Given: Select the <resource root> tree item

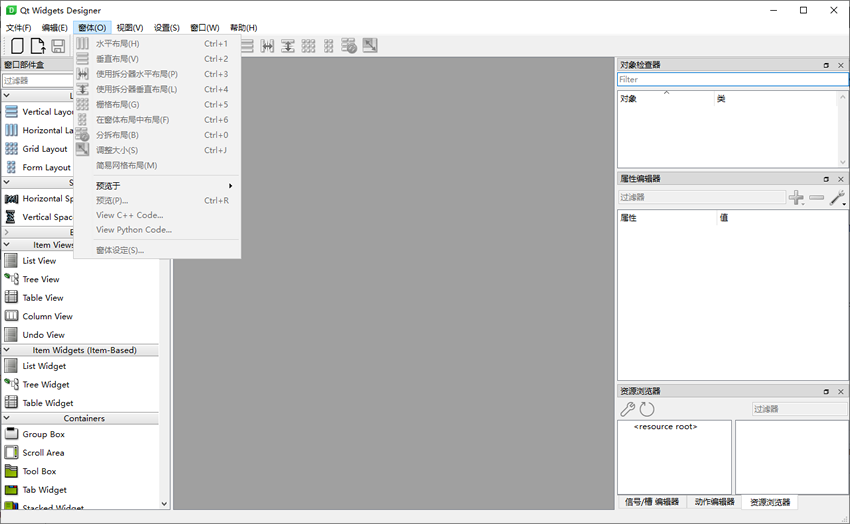Looking at the screenshot, I should [665, 426].
